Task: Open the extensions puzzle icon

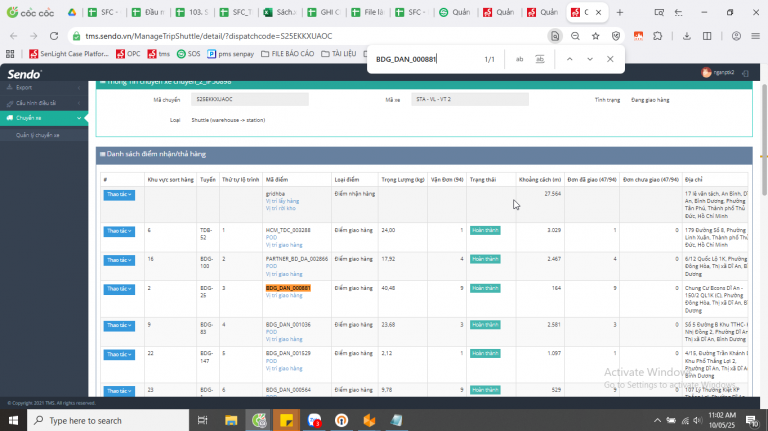Action: [658, 36]
